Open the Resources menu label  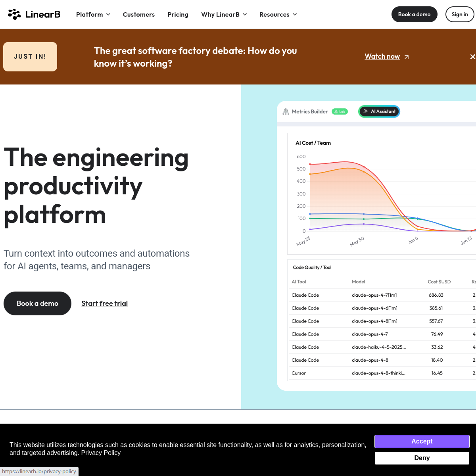tap(274, 14)
